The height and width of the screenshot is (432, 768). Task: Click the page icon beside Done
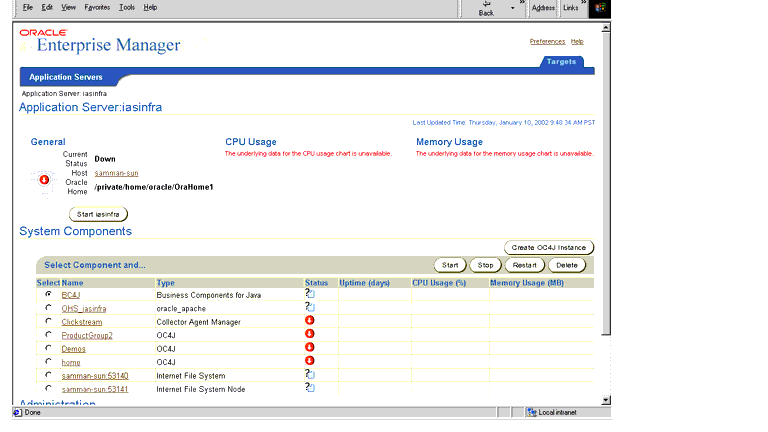[x=18, y=412]
